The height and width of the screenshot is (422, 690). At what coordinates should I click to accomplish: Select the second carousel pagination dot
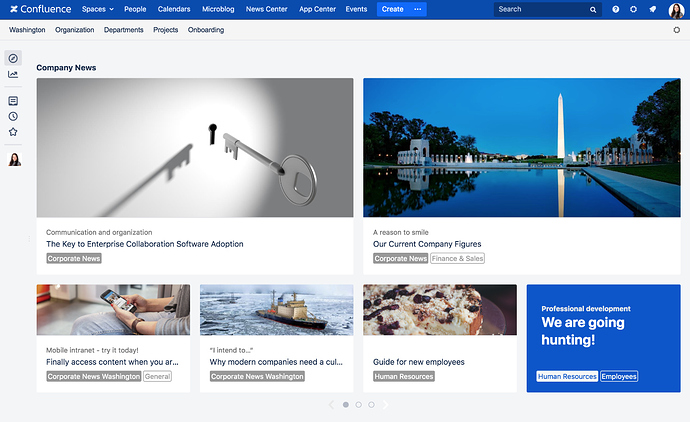(358, 405)
